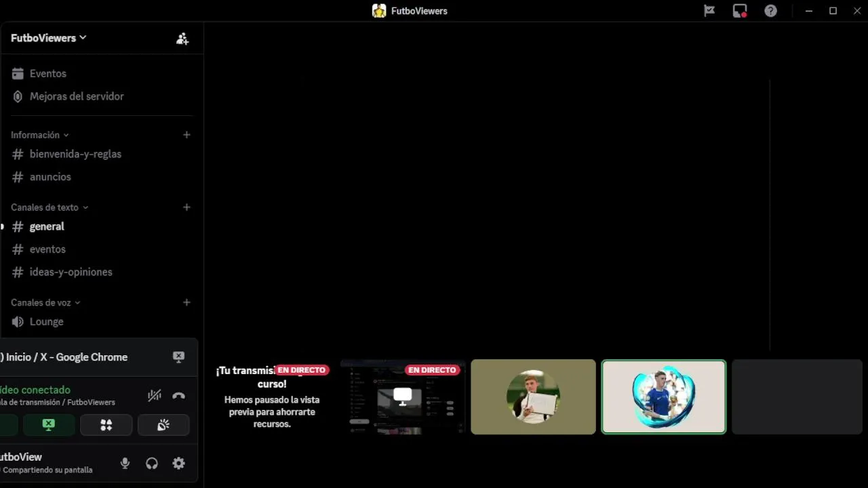Open the activities launcher button
The image size is (868, 488).
click(106, 425)
